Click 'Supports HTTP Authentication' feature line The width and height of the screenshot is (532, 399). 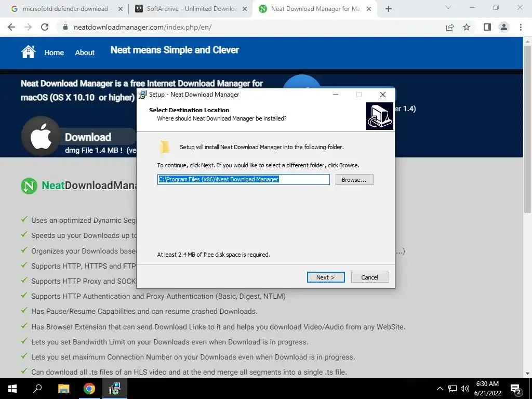[x=158, y=296]
